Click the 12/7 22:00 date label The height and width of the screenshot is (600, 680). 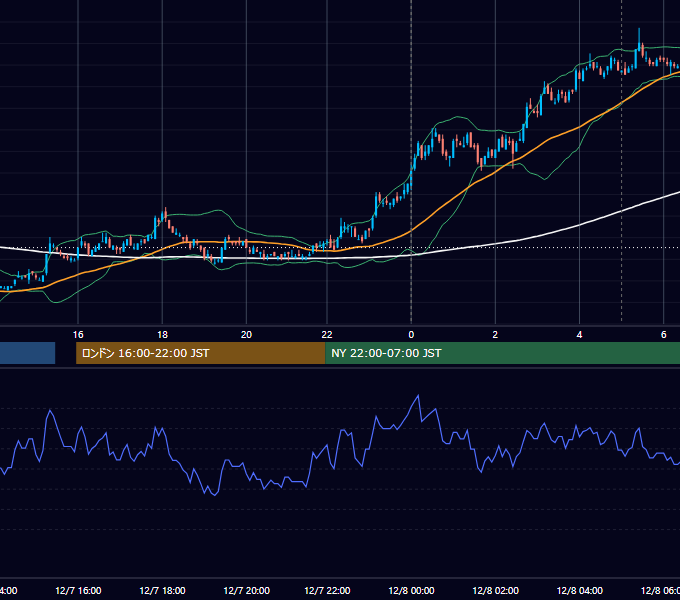point(327,590)
